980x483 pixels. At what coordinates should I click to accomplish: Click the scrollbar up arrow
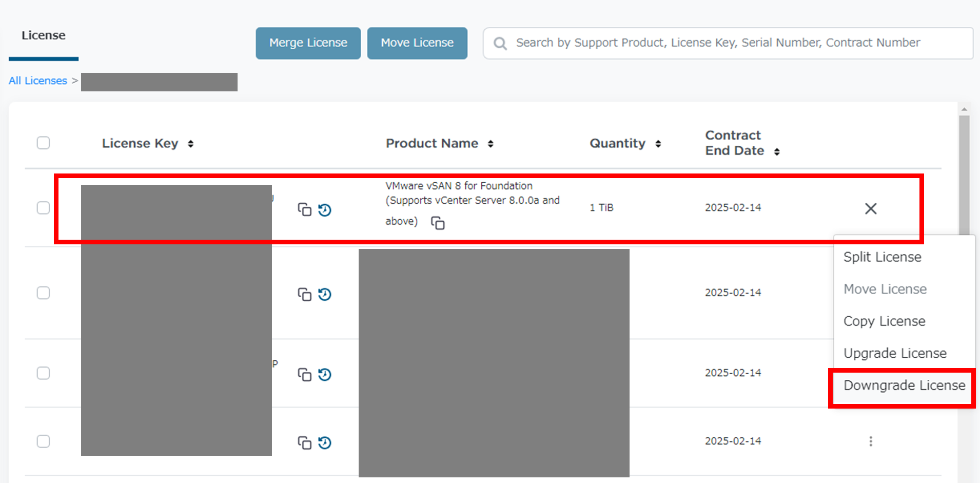pyautogui.click(x=965, y=109)
